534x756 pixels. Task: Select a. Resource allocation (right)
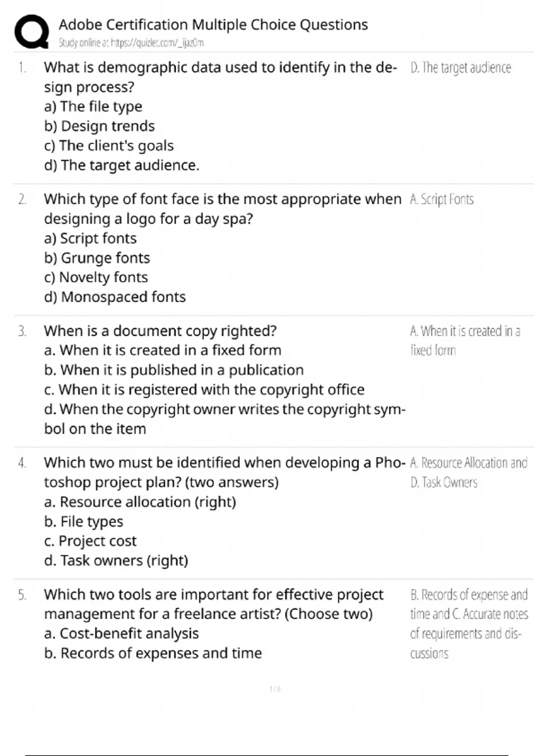(x=140, y=502)
